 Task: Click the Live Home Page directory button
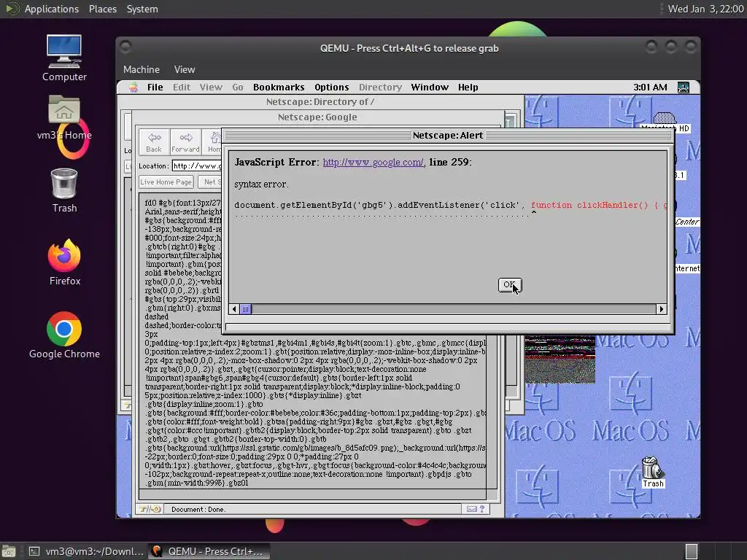(166, 182)
